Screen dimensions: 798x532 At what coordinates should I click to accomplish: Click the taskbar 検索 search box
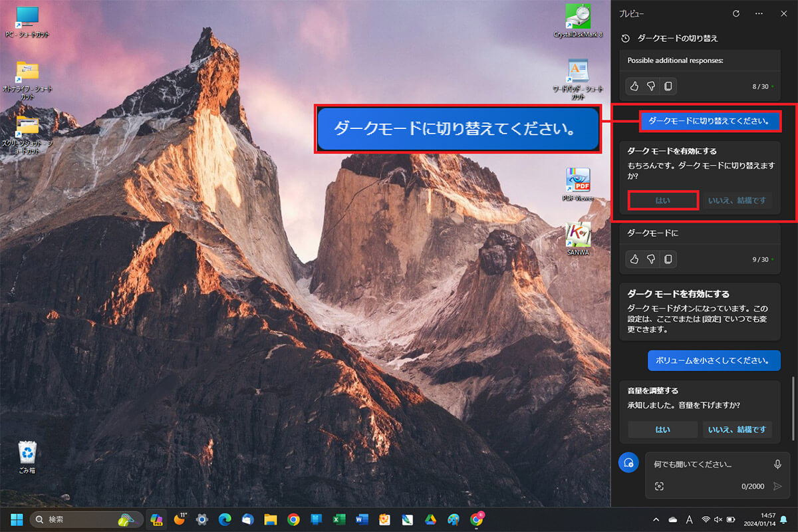85,519
